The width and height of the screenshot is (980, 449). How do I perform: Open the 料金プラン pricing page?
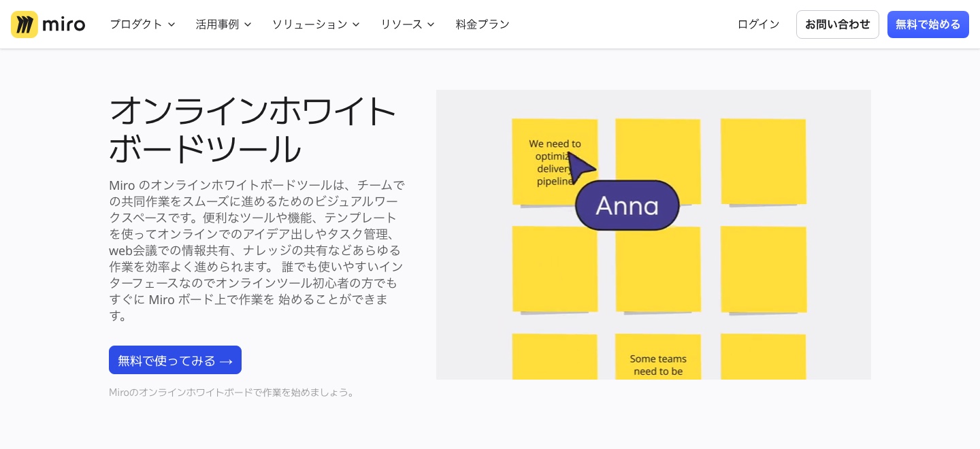click(x=483, y=24)
